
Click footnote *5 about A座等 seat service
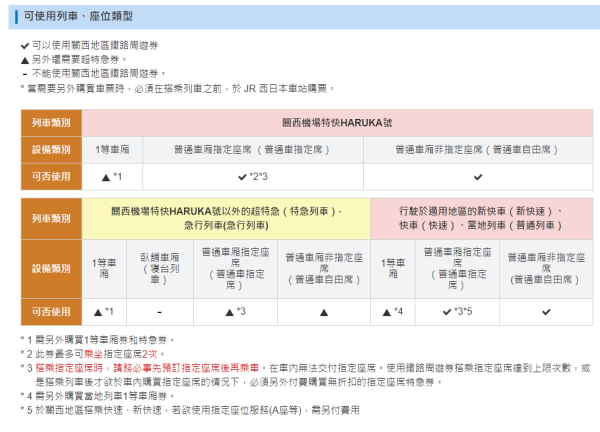point(190,410)
